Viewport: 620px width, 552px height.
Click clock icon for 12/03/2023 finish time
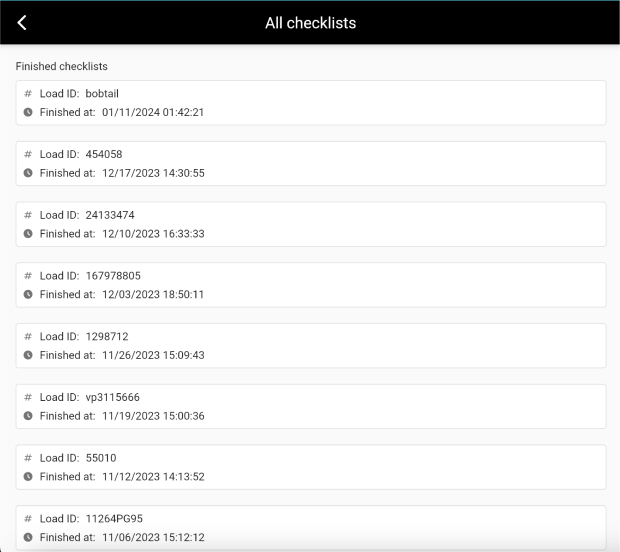tap(28, 295)
